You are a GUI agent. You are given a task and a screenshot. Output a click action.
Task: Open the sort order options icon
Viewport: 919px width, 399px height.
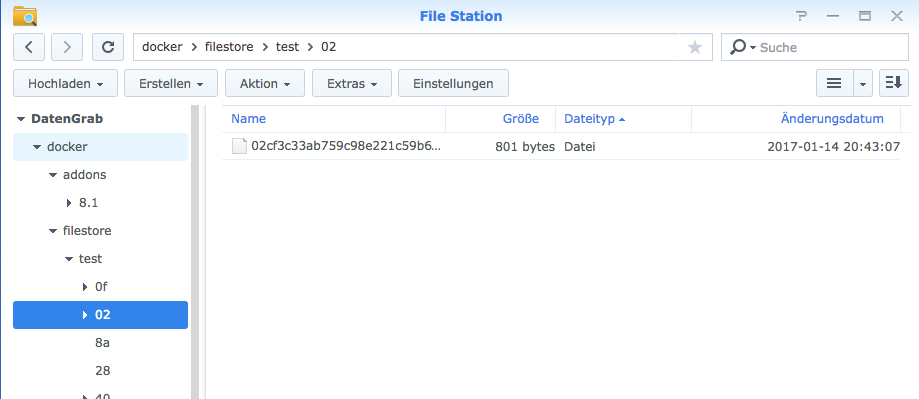[894, 83]
